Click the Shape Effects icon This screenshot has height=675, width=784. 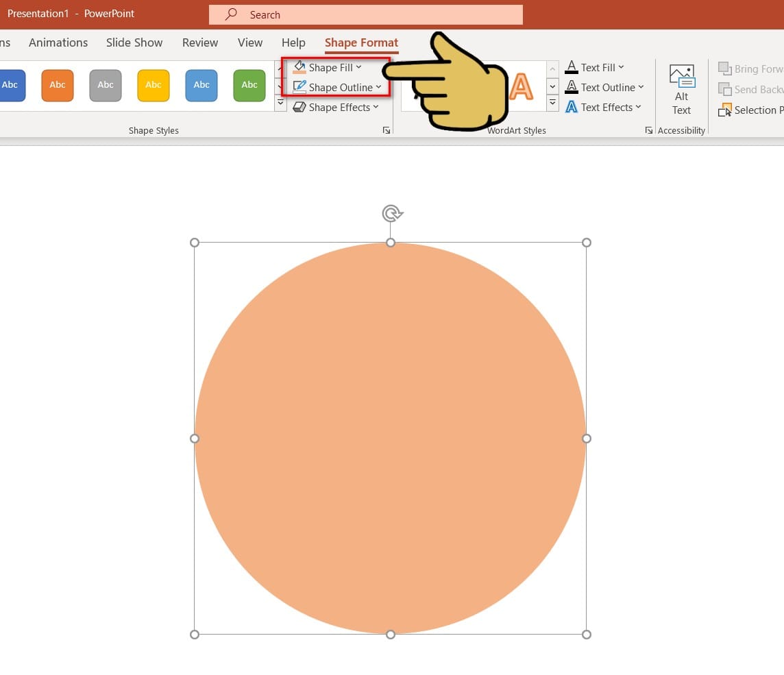click(299, 107)
